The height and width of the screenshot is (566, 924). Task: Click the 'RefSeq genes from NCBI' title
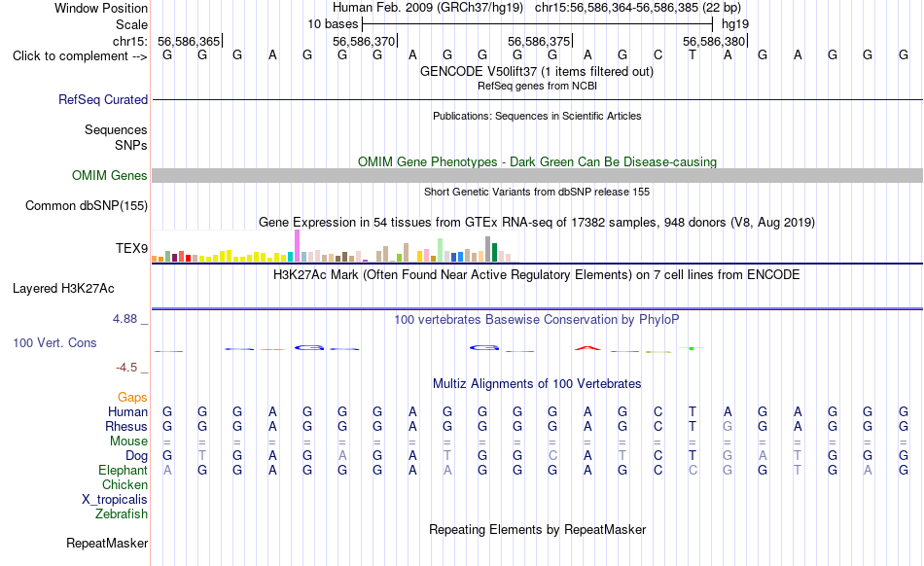(x=537, y=86)
